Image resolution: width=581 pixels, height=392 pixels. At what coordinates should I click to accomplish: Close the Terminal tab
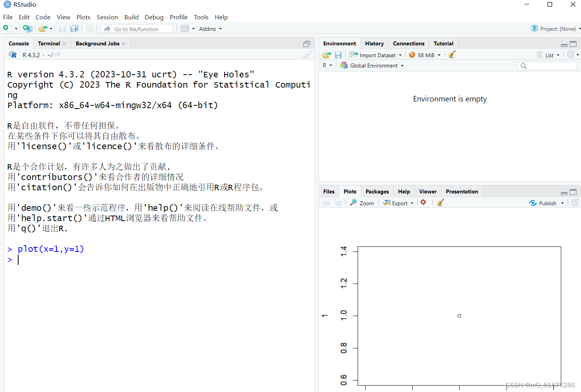coord(64,43)
